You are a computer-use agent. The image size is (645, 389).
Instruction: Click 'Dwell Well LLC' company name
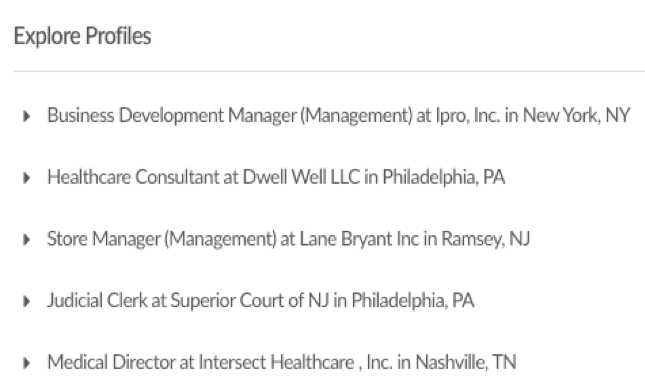tap(301, 177)
